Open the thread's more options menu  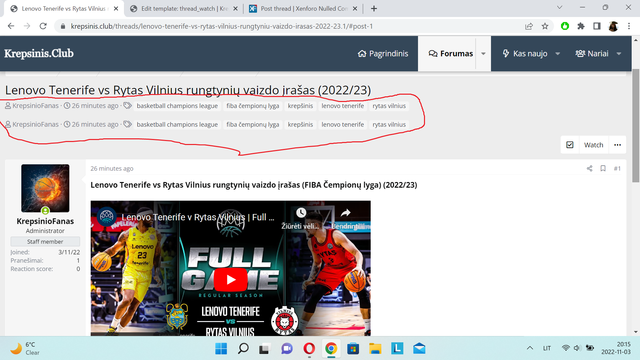click(617, 145)
